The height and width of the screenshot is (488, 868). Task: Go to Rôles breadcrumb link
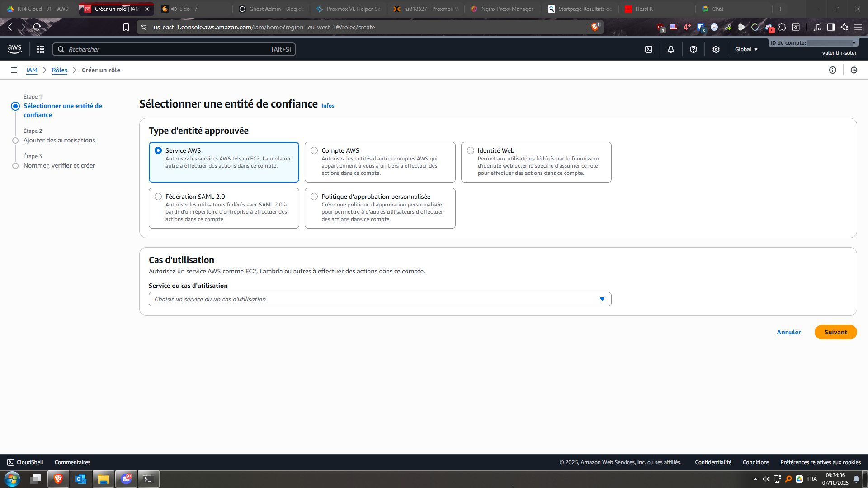click(59, 70)
